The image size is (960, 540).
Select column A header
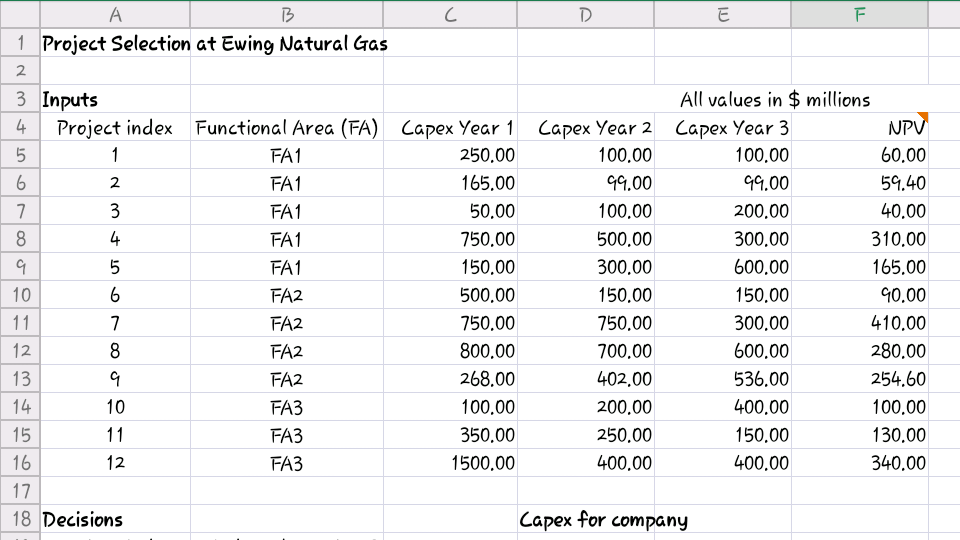coord(115,14)
